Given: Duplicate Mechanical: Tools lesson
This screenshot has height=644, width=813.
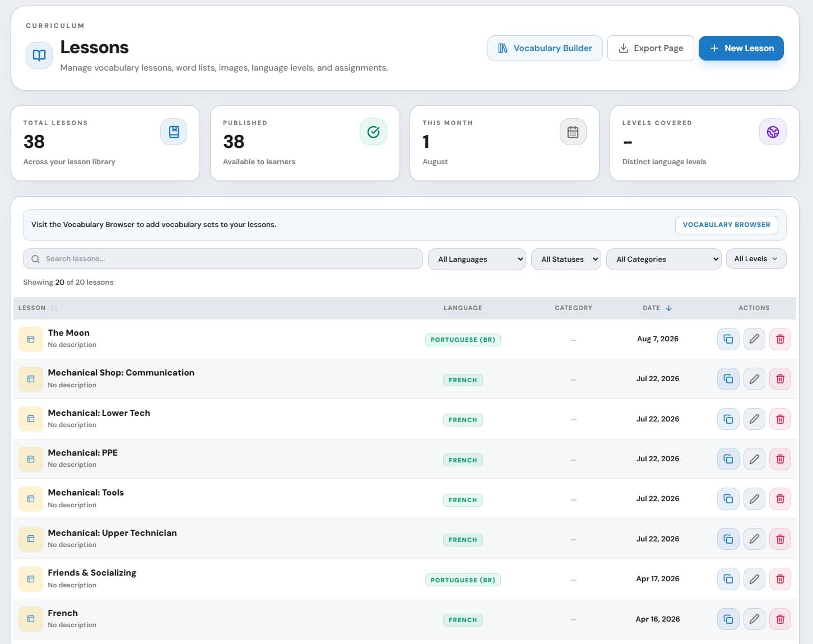Looking at the screenshot, I should coord(728,499).
